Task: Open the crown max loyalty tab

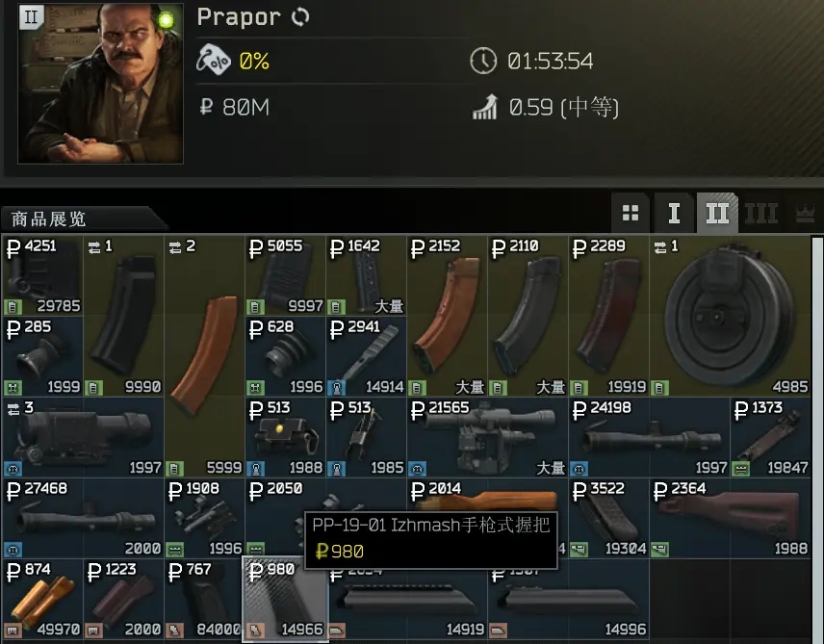Action: point(805,213)
